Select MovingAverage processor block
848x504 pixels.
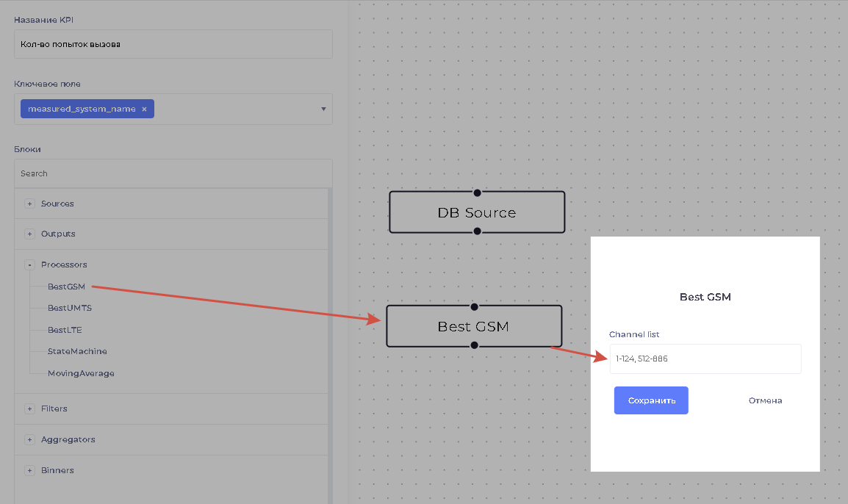(81, 373)
